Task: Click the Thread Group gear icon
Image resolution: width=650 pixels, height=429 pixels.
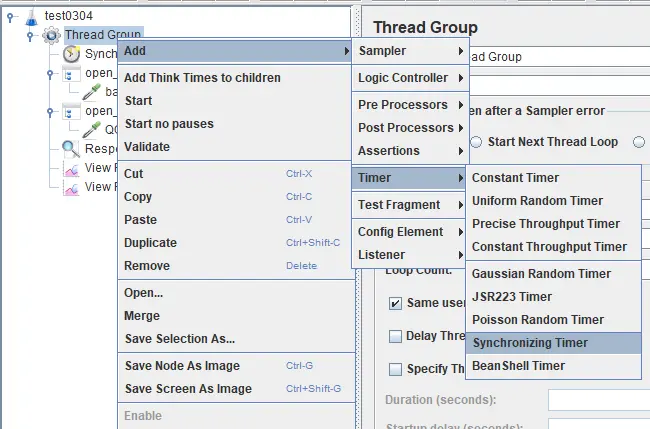Action: (51, 35)
